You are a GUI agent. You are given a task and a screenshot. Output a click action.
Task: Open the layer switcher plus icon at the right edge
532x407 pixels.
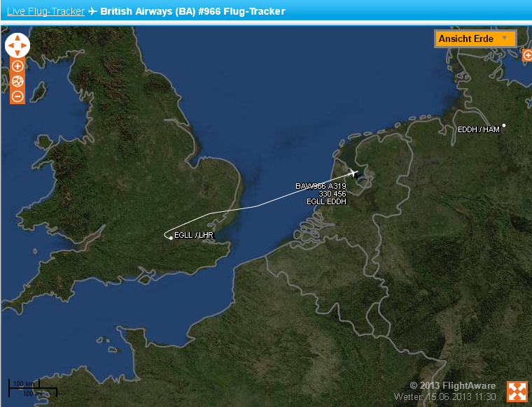pos(527,55)
